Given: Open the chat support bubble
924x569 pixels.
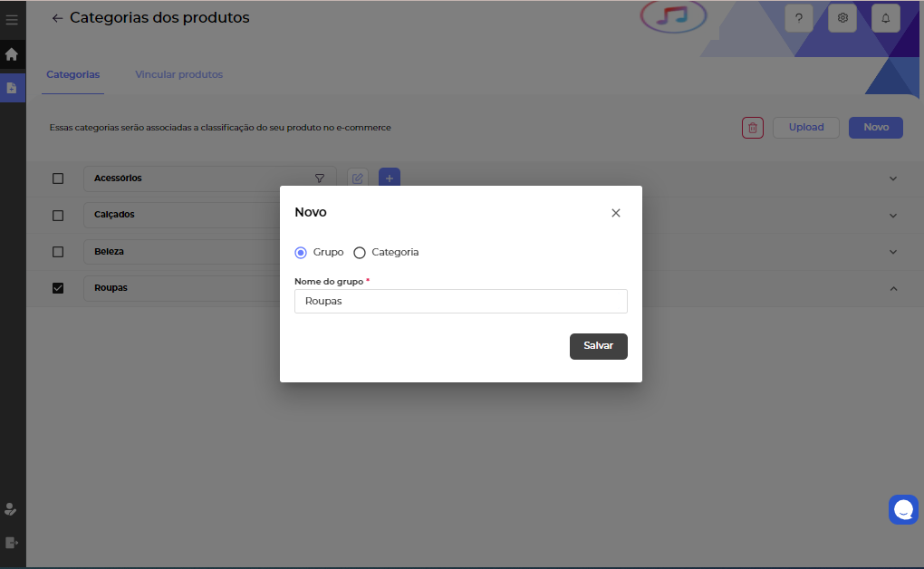Looking at the screenshot, I should coord(903,510).
